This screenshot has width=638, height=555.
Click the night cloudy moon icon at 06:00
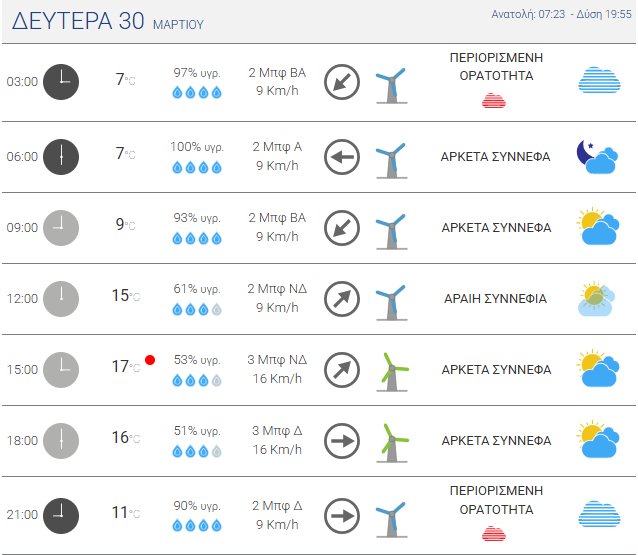(596, 156)
